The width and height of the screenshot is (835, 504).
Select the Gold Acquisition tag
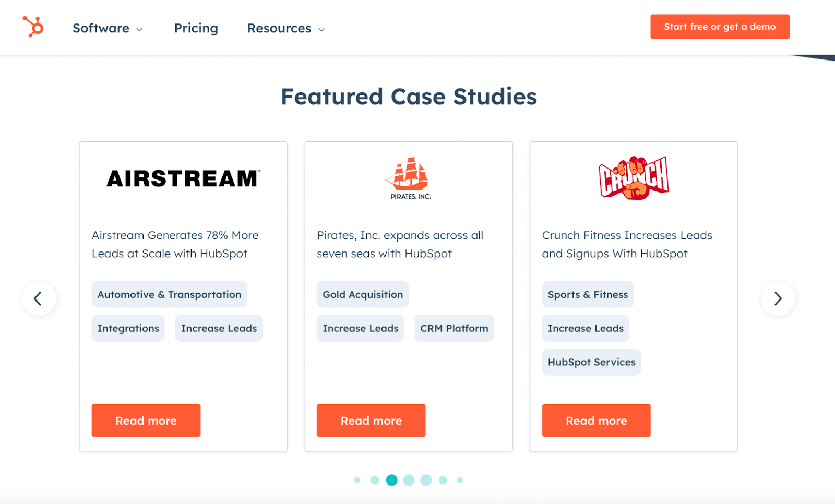363,294
